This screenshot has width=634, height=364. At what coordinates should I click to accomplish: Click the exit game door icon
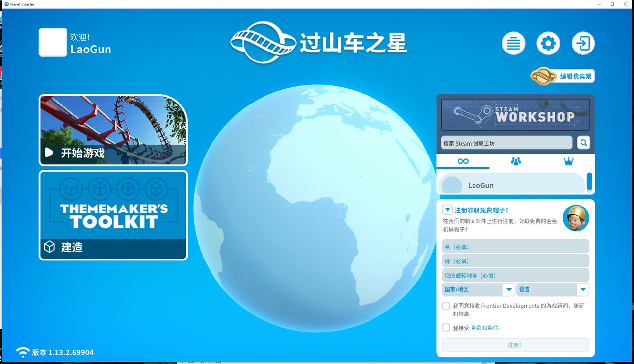583,44
